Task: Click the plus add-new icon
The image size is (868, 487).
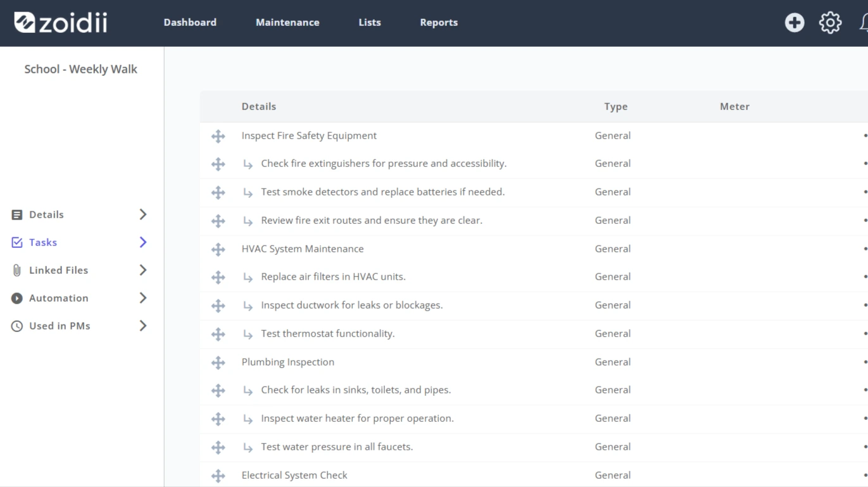Action: pyautogui.click(x=795, y=23)
